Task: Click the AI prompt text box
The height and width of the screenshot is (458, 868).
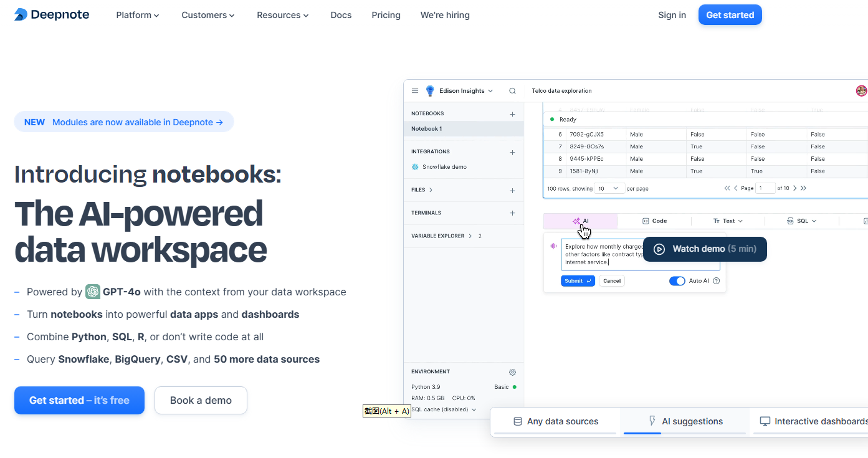Action: [x=640, y=254]
